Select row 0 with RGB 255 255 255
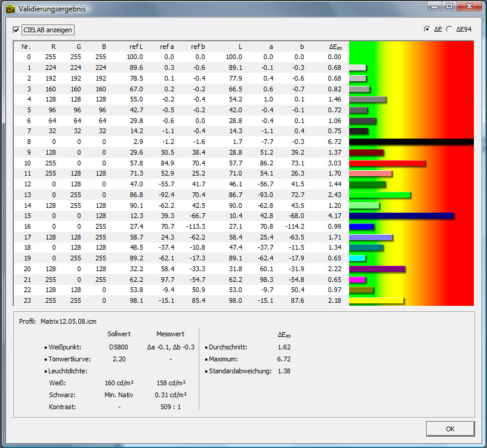The width and height of the screenshot is (487, 448). 179,57
